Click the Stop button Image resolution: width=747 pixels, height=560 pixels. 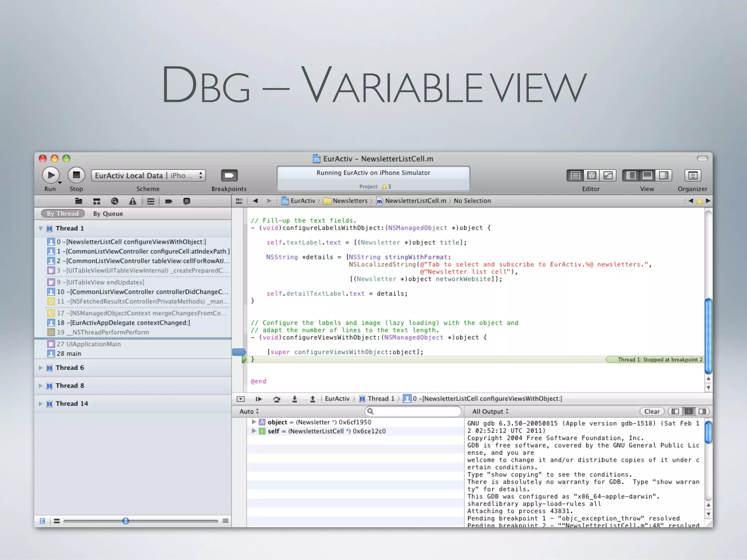pyautogui.click(x=76, y=175)
